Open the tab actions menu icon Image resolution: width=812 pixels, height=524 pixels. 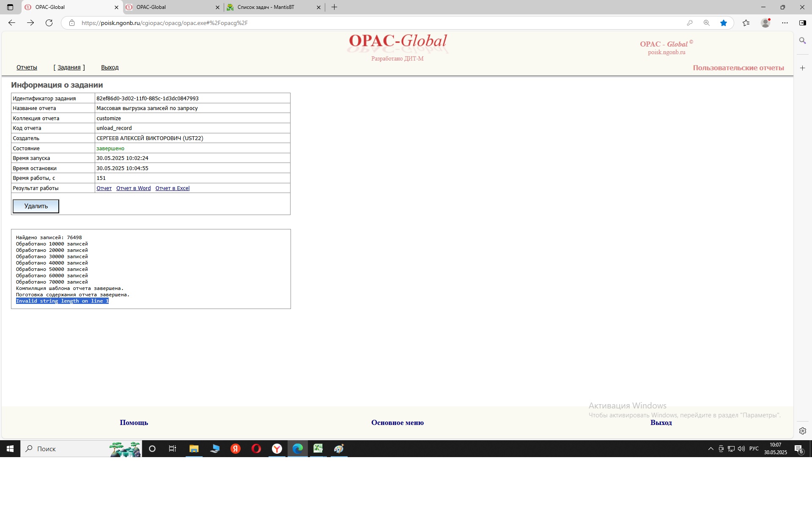[x=10, y=7]
